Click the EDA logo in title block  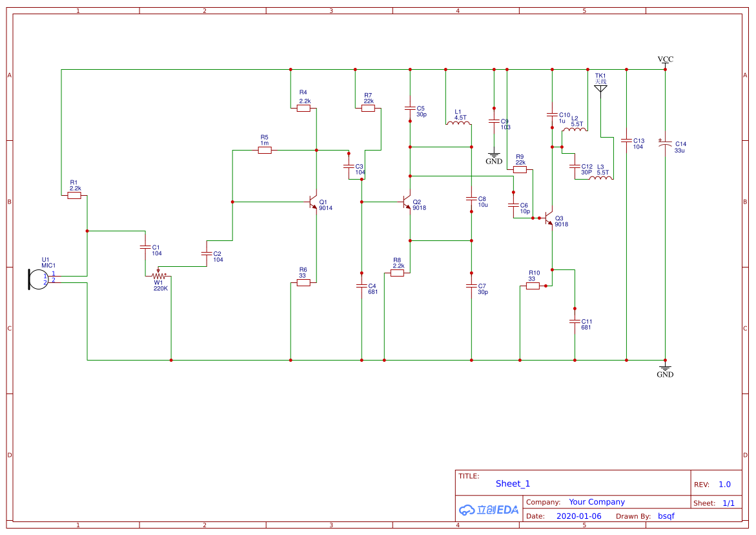489,510
